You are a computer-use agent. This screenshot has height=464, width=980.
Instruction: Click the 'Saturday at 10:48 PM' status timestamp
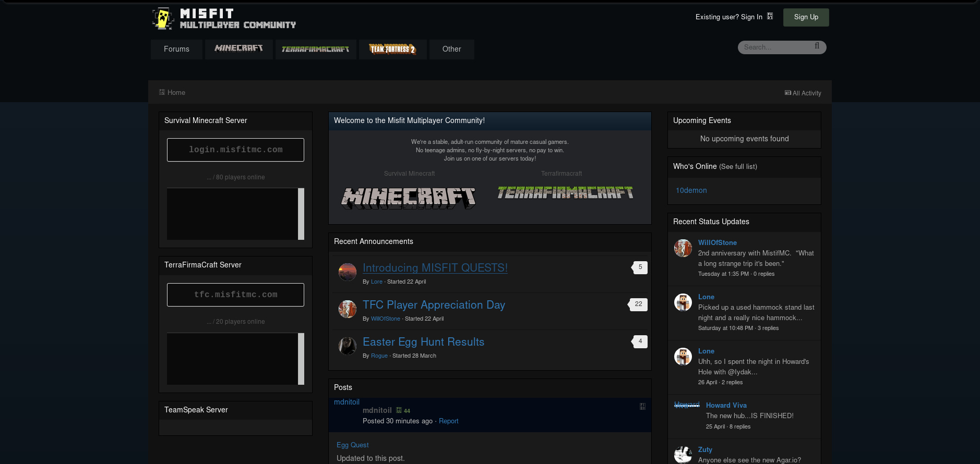tap(725, 328)
